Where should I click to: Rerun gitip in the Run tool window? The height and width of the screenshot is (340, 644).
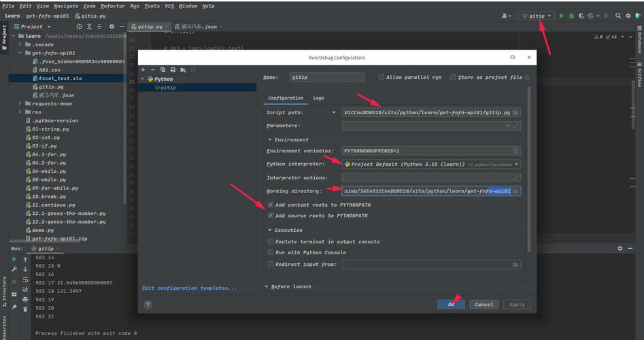pos(14,260)
